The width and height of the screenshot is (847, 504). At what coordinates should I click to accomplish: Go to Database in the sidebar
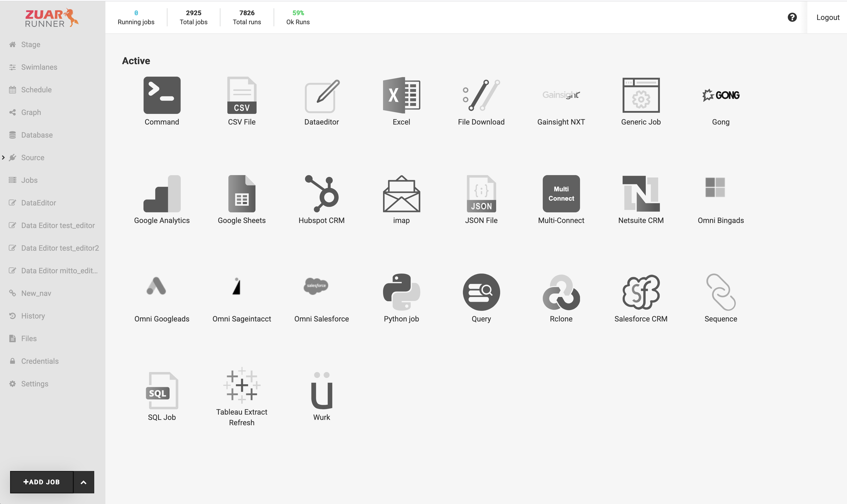[x=37, y=135]
